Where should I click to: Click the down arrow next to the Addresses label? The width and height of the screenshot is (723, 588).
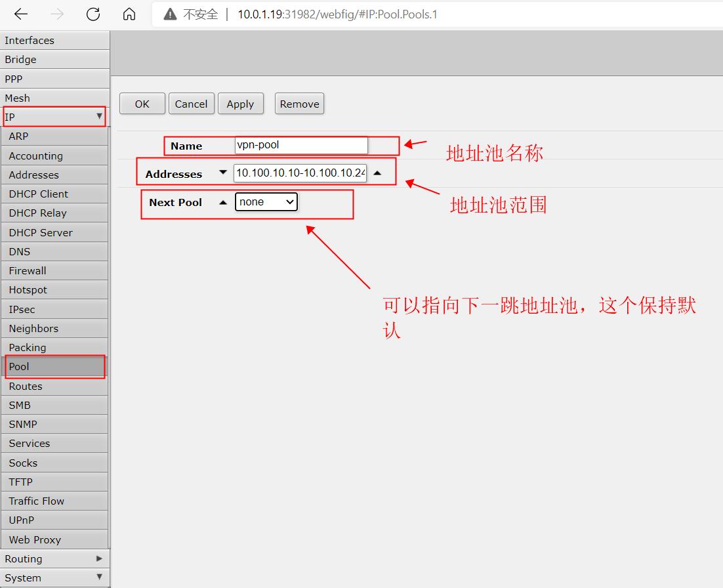(223, 173)
